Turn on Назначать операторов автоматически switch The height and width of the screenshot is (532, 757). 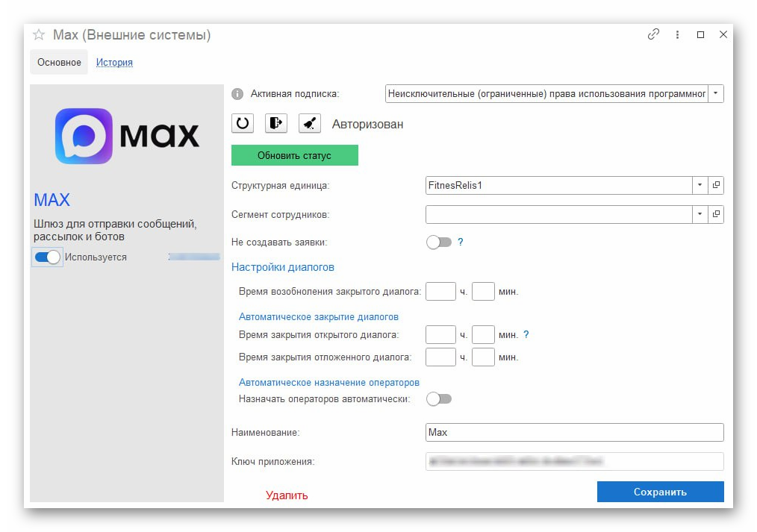[439, 399]
